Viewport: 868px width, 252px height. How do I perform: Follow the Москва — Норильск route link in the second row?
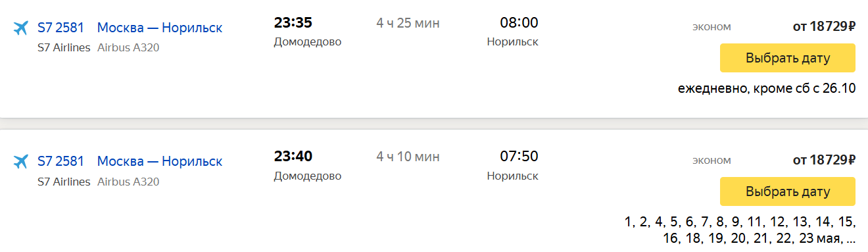click(160, 161)
